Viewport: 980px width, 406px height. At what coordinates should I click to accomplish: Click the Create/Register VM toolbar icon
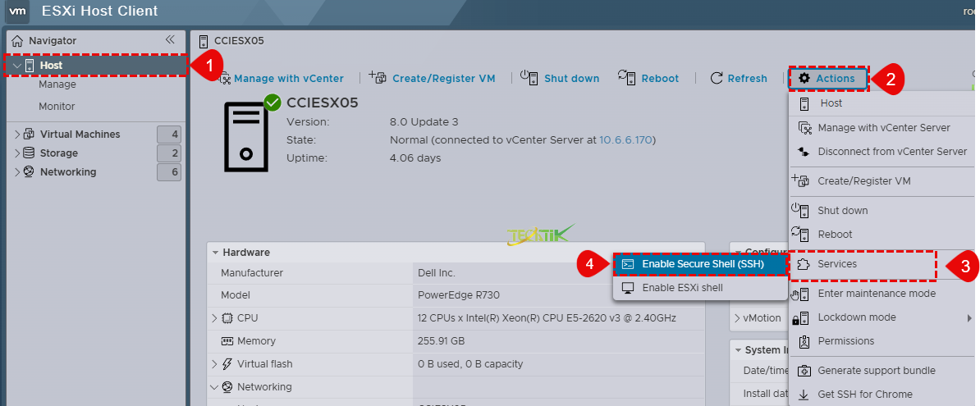pos(378,77)
